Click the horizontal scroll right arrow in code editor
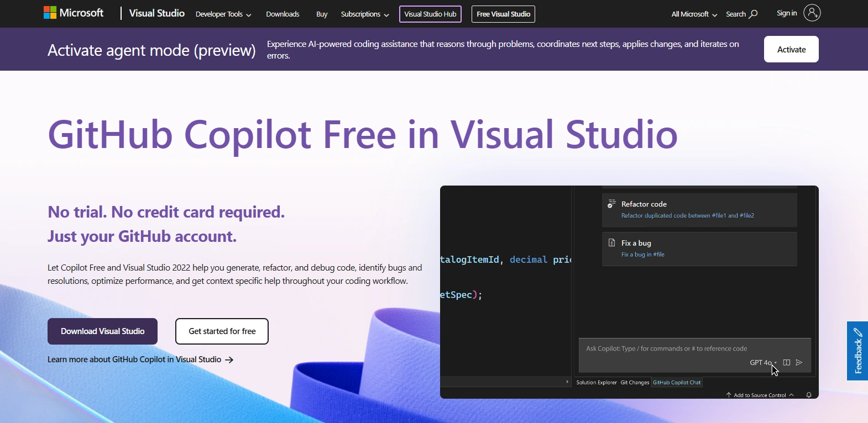The width and height of the screenshot is (868, 423). tap(567, 382)
